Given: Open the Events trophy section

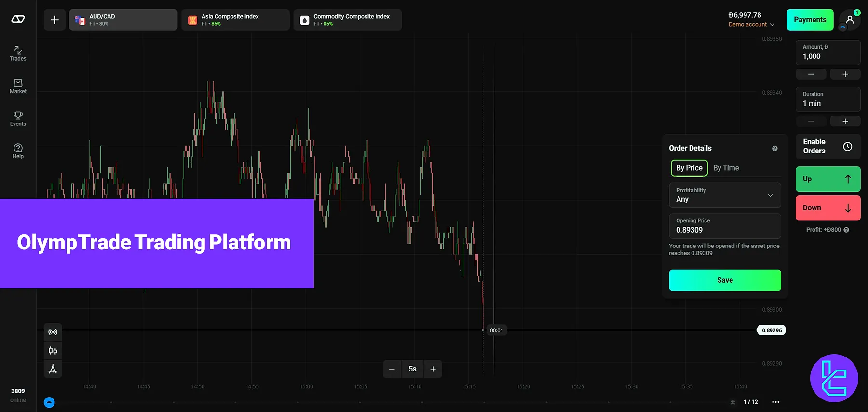Looking at the screenshot, I should coord(18,119).
